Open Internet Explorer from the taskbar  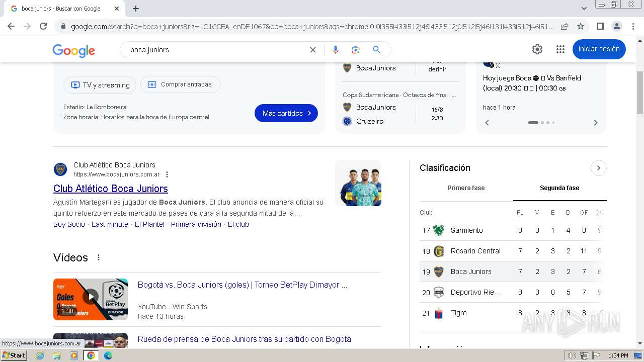(x=40, y=355)
